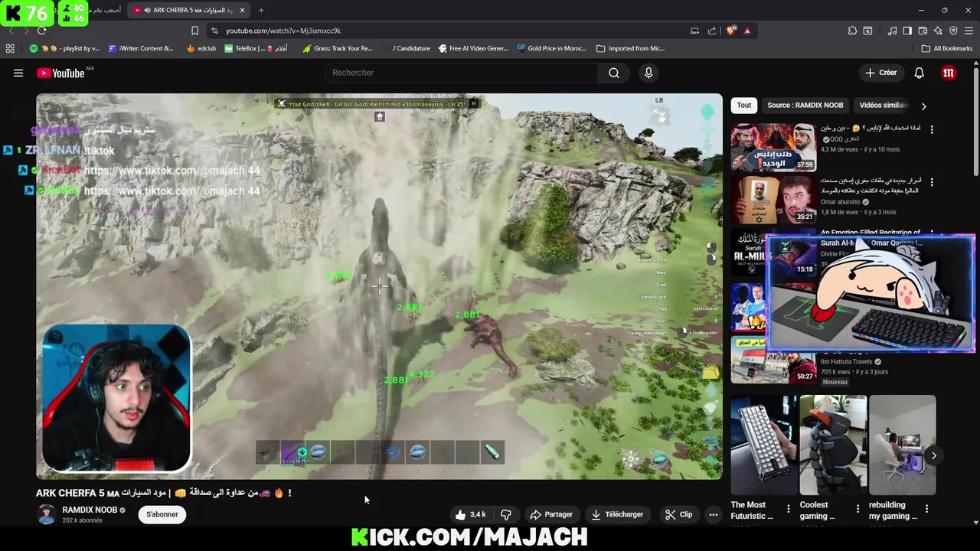The height and width of the screenshot is (551, 980).
Task: Advance the Shorts shelf with next arrow
Action: (934, 455)
